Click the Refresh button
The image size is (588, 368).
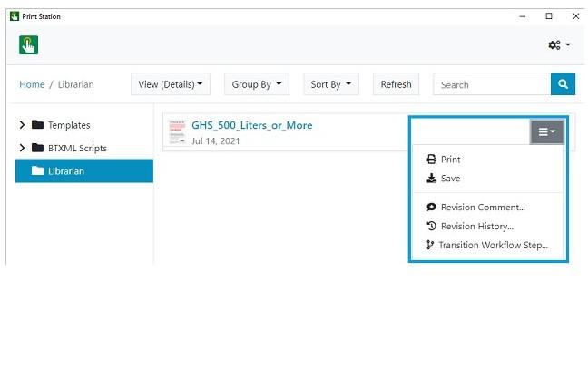[396, 84]
